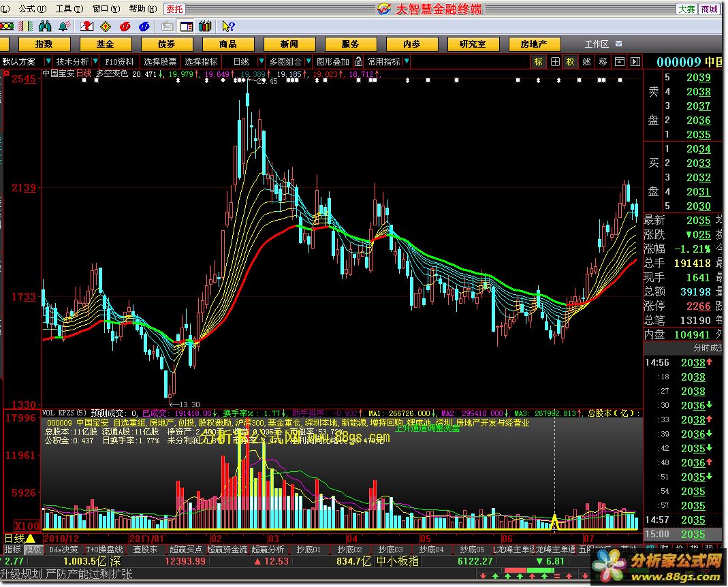Switch to the 指标 bottom tab

pos(12,550)
